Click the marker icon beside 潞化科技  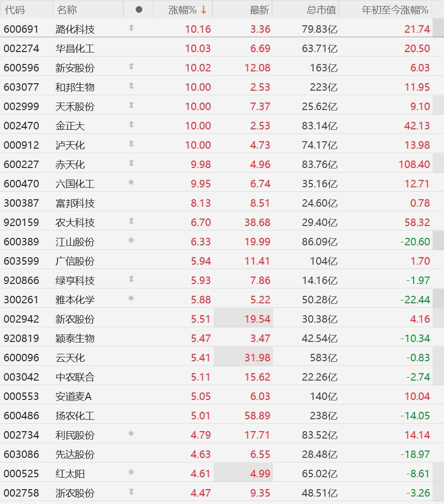pyautogui.click(x=131, y=28)
